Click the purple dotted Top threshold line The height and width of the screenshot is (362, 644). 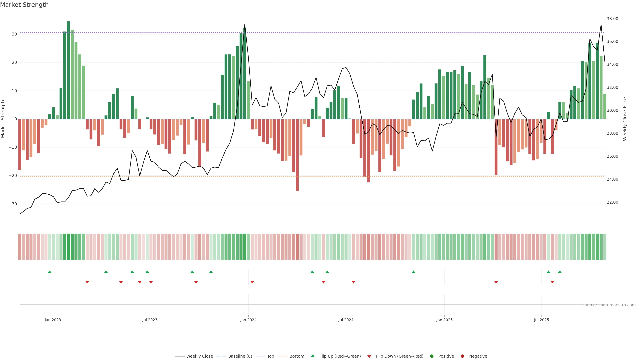(150, 33)
